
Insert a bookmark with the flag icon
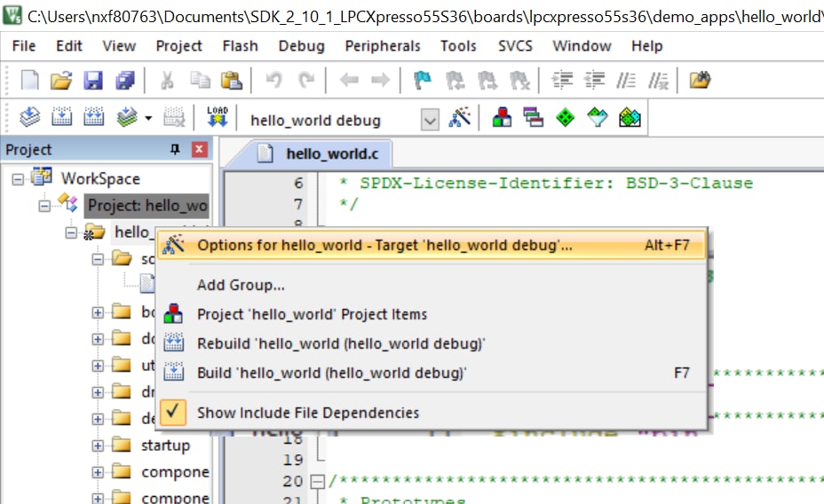[424, 81]
